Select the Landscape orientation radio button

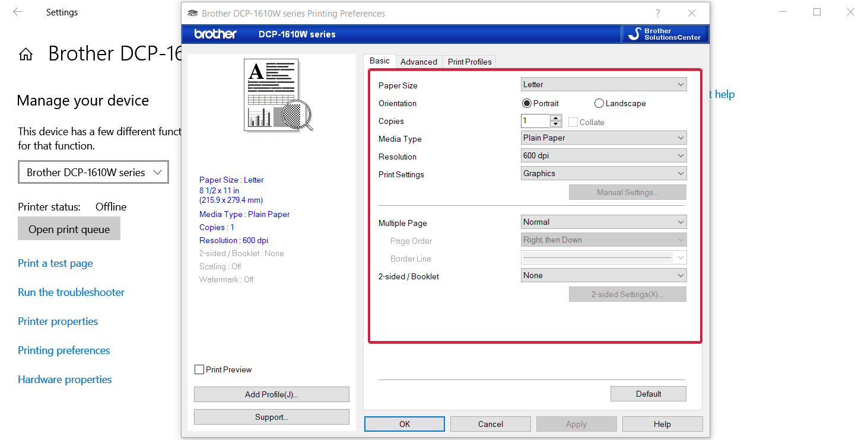599,103
